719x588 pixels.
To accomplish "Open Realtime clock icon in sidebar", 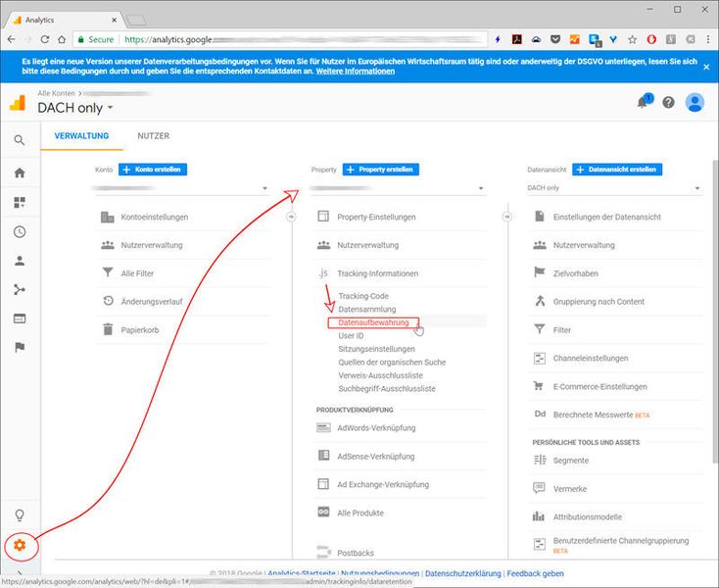I will click(x=20, y=231).
